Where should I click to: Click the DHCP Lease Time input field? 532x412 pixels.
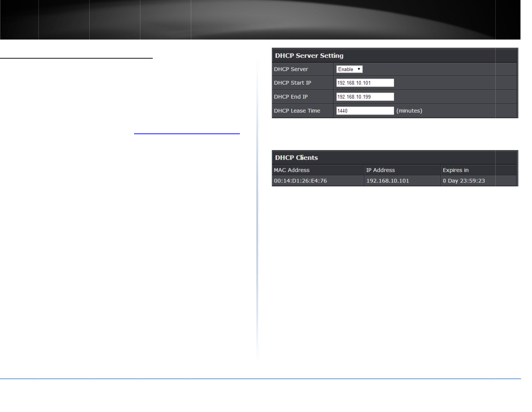click(x=365, y=111)
